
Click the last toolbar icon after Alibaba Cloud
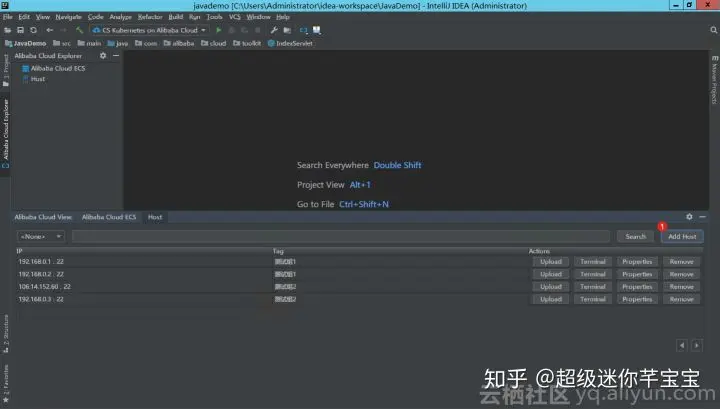(x=316, y=30)
